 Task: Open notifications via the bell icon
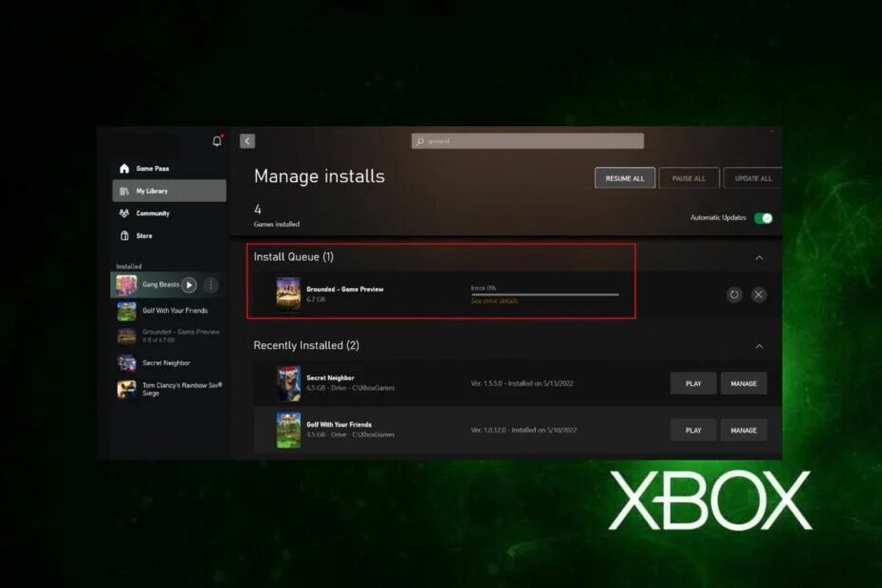(215, 139)
